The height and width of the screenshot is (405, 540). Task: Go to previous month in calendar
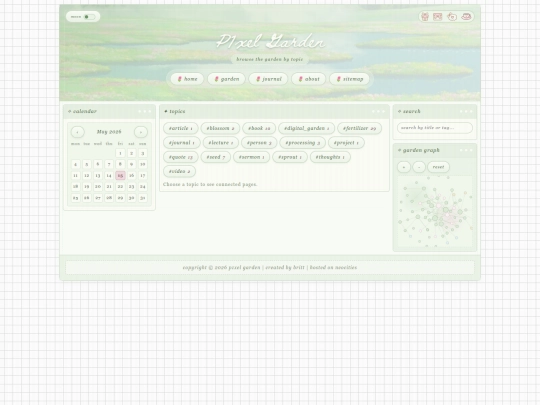[x=77, y=132]
